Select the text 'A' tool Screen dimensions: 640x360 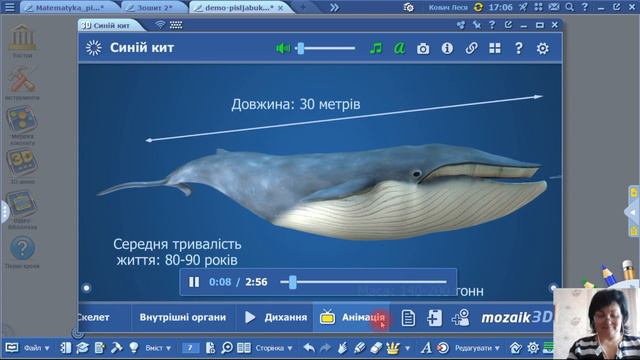[426, 348]
